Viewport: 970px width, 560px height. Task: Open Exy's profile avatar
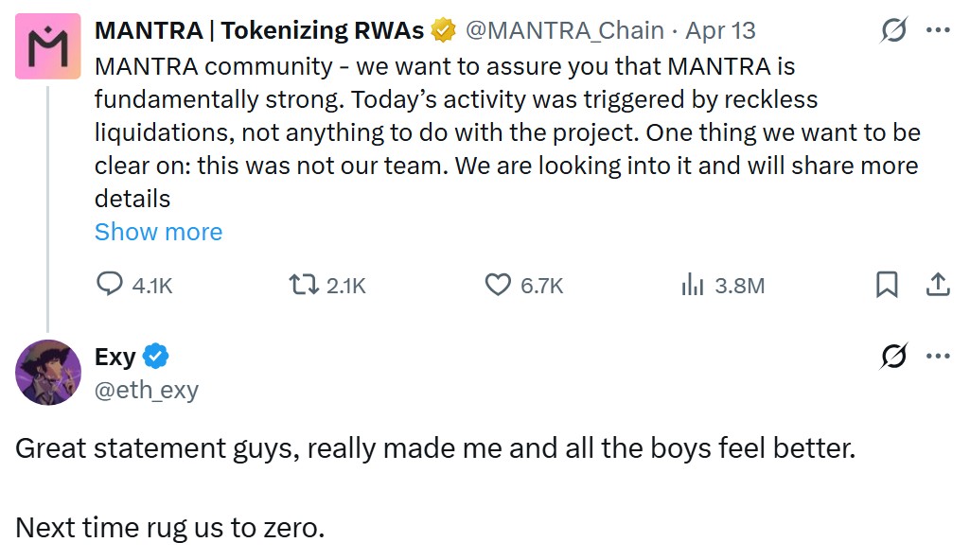[47, 372]
